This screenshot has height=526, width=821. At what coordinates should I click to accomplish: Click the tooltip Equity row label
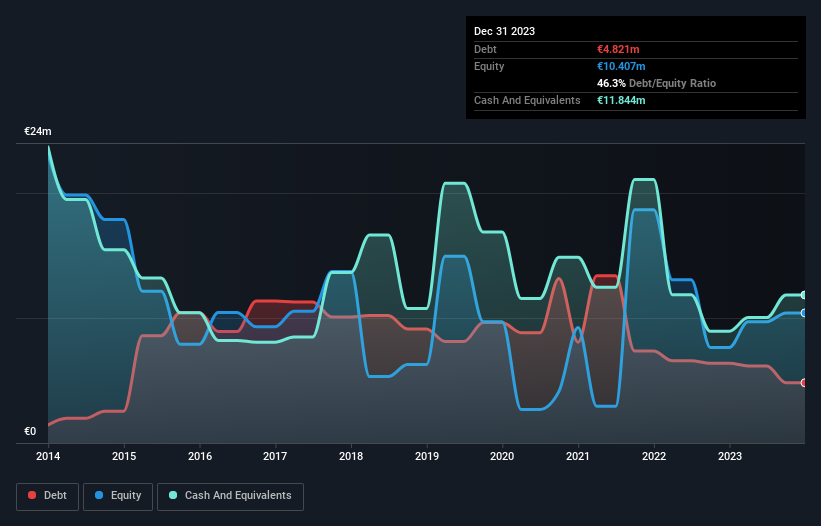point(489,66)
